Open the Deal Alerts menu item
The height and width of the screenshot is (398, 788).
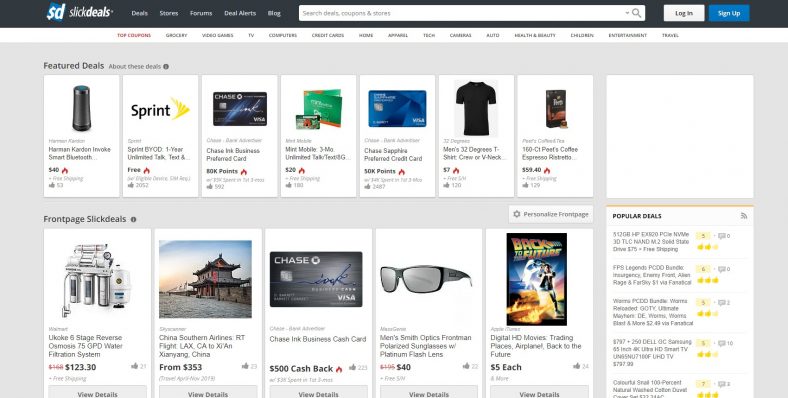[240, 14]
